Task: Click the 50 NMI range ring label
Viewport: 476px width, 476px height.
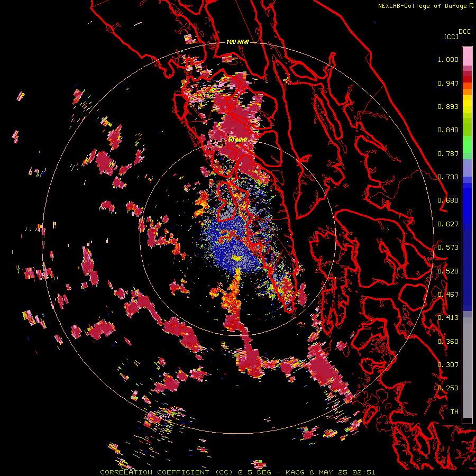Action: 237,140
